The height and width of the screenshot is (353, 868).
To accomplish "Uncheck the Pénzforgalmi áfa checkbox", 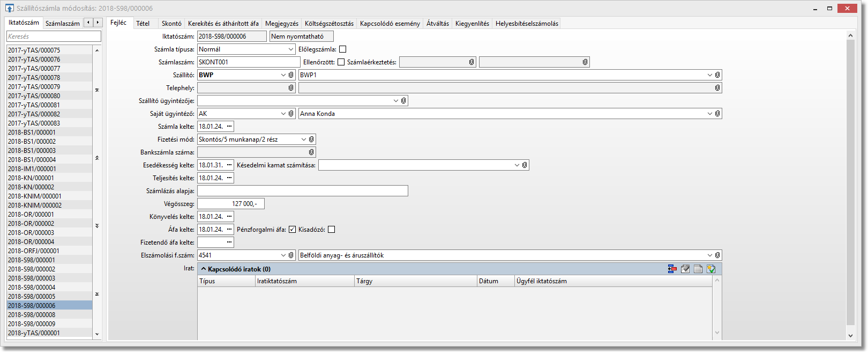I will 292,230.
